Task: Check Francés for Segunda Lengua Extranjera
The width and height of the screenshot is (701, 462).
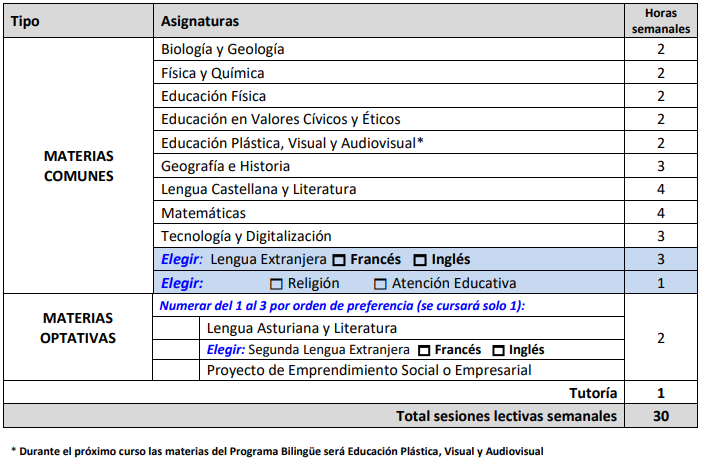Action: (x=424, y=351)
